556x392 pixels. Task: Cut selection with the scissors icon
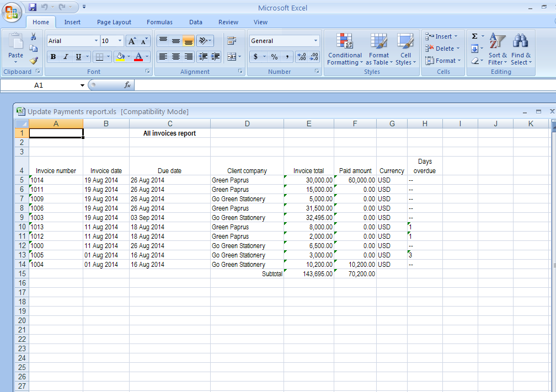click(33, 36)
